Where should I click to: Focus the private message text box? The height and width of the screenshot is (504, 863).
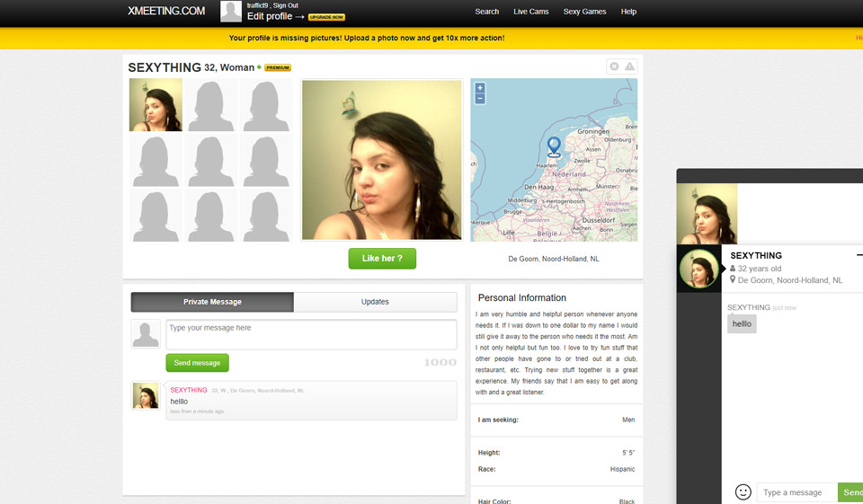coord(311,334)
